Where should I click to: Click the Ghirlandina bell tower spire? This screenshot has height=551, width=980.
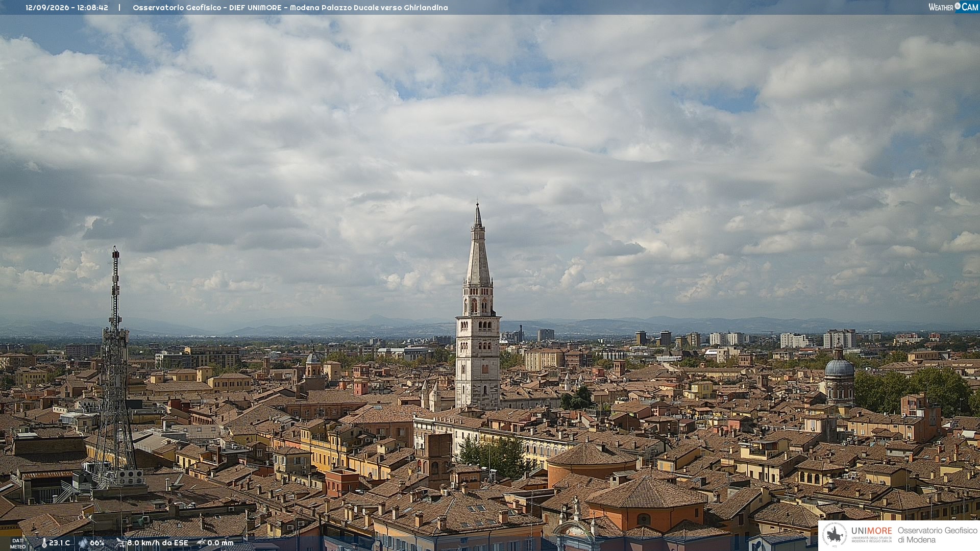pos(478,245)
